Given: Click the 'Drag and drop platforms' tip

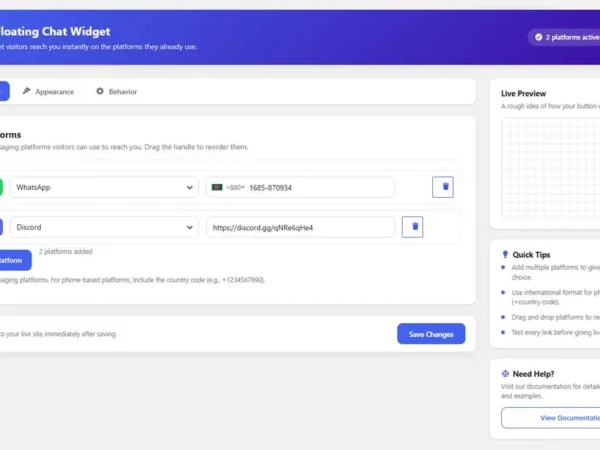Looking at the screenshot, I should pyautogui.click(x=556, y=317).
